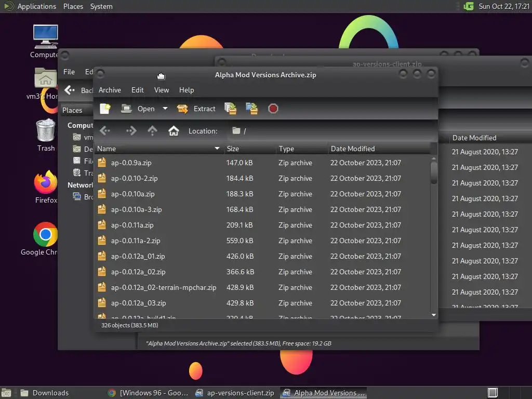This screenshot has width=532, height=399.
Task: Open the Trash desktop icon
Action: pos(46,135)
